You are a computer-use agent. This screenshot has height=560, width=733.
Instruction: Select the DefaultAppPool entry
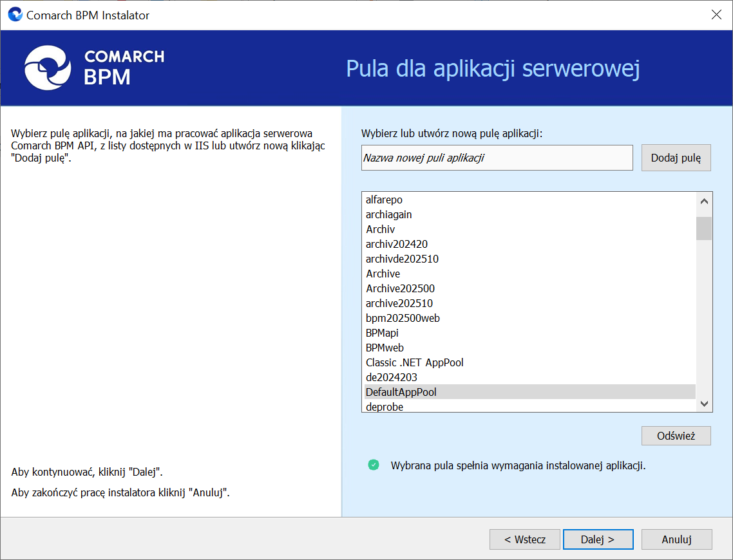click(x=530, y=392)
